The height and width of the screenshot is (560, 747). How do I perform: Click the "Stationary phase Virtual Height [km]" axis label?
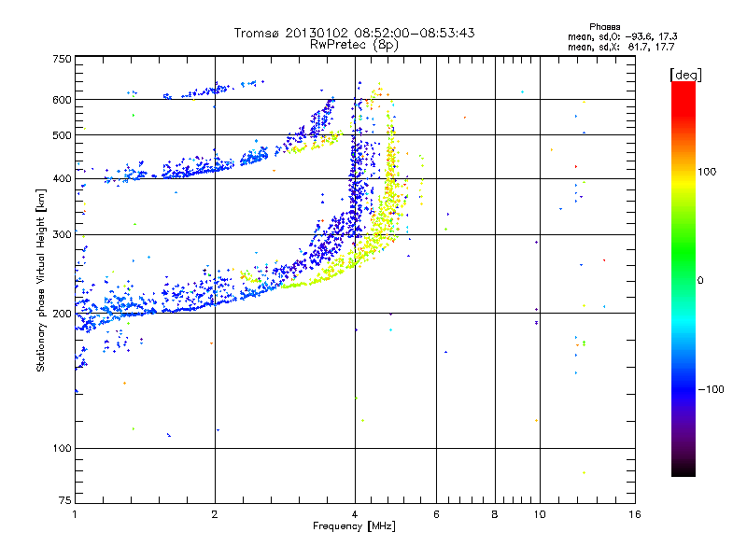tap(41, 280)
